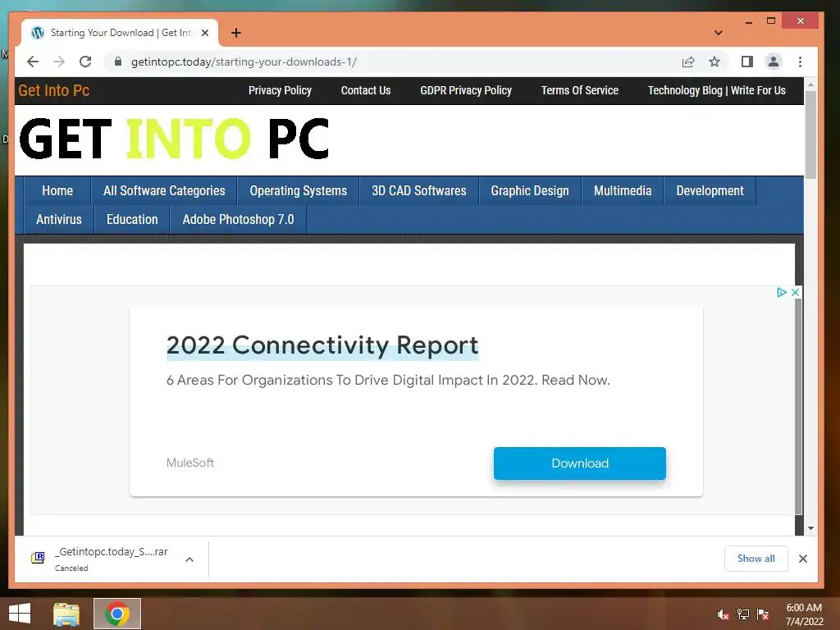
Task: Click the Get Into Pc orange site title
Action: [x=53, y=90]
